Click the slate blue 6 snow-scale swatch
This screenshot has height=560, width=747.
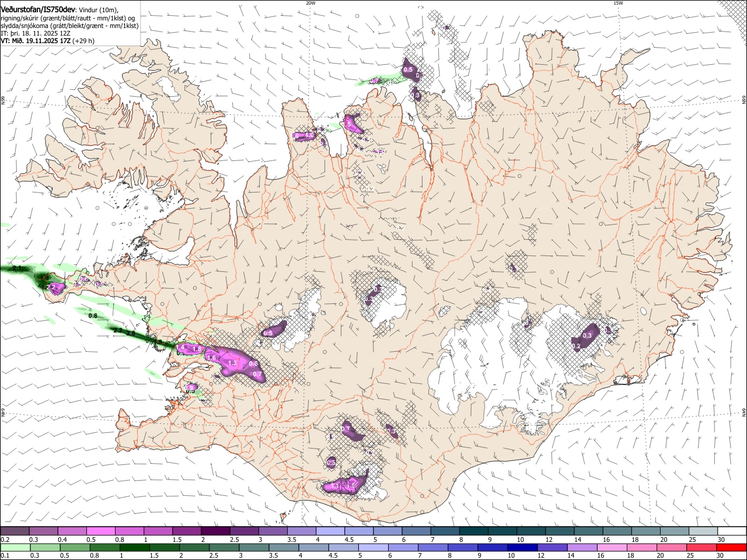click(416, 531)
